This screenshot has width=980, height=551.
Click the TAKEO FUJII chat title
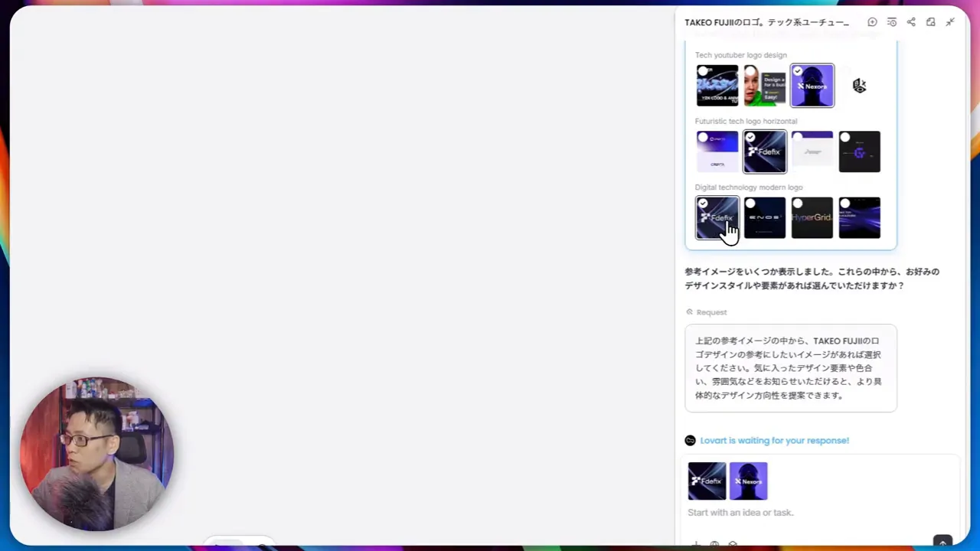pyautogui.click(x=766, y=22)
